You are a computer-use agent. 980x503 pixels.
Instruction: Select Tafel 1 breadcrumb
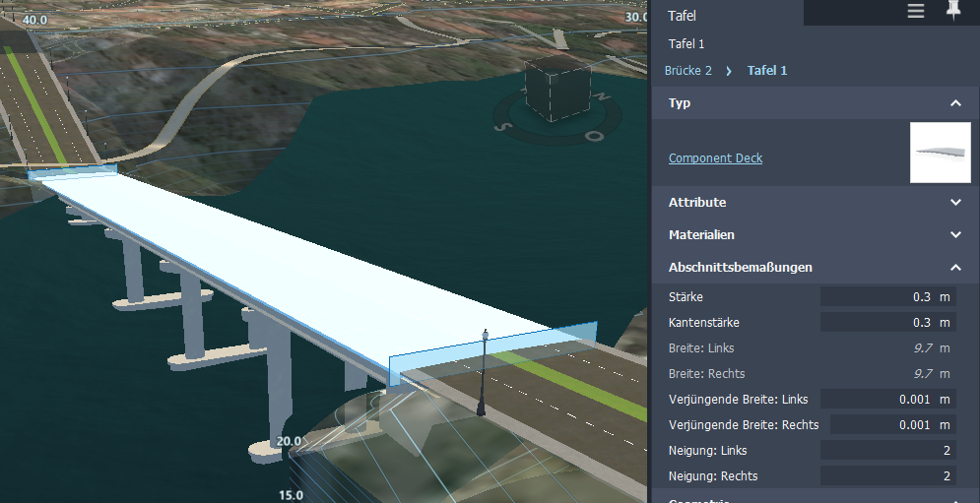[767, 71]
